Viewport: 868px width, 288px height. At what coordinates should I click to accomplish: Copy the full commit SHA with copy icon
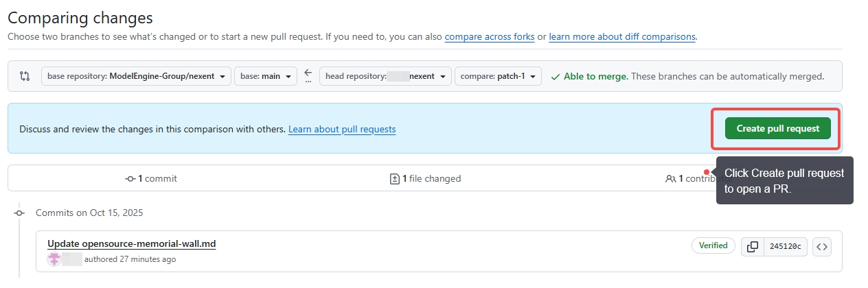coord(753,246)
